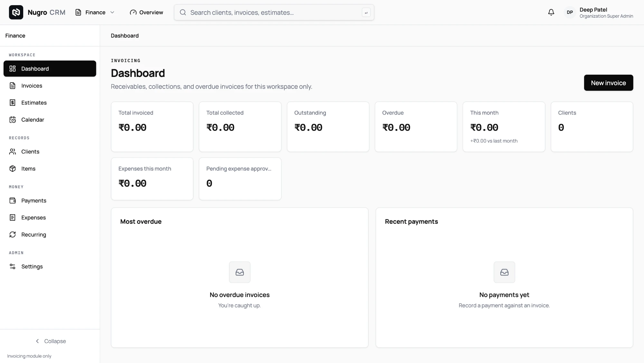Click the Clients people icon
Viewport: 644px width, 363px height.
(13, 152)
